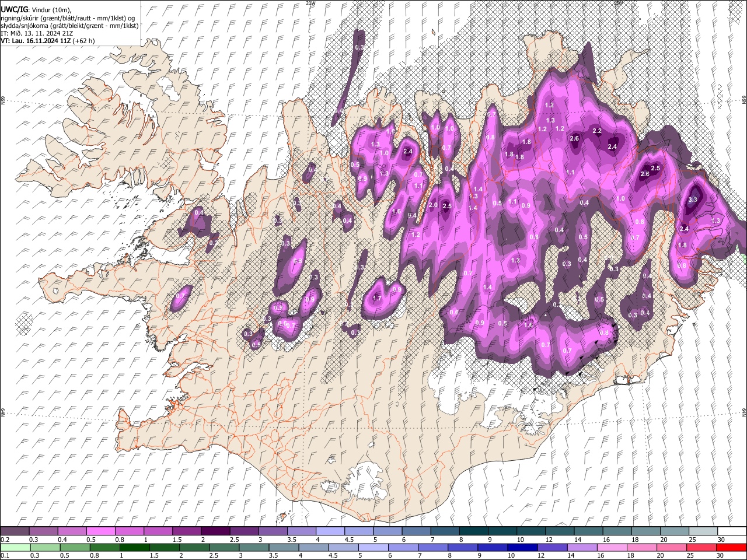
Task: Click the '1.5' label in the top legend
Action: 177,540
